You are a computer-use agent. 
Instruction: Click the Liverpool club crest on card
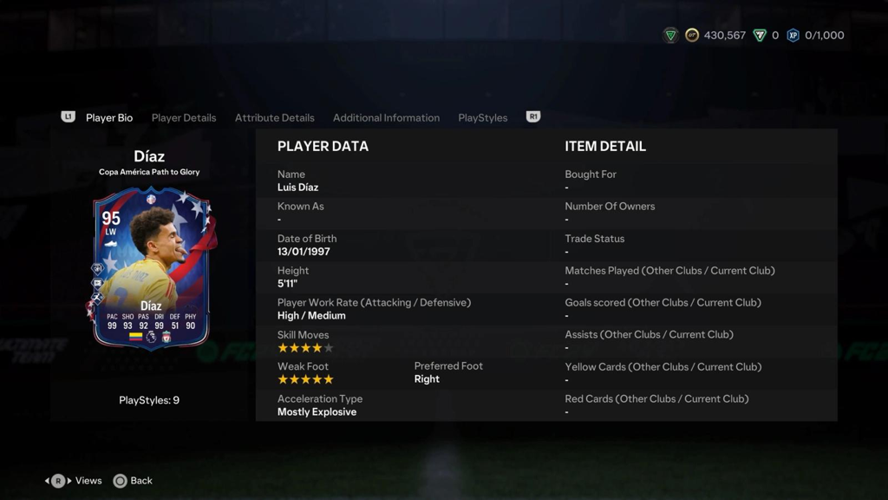coord(166,337)
